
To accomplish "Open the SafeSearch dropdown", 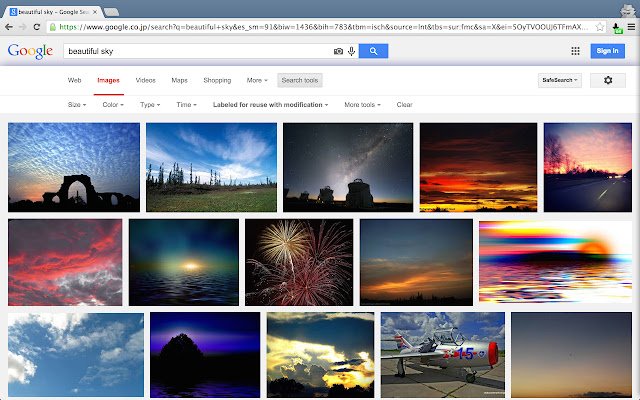I will pyautogui.click(x=560, y=80).
